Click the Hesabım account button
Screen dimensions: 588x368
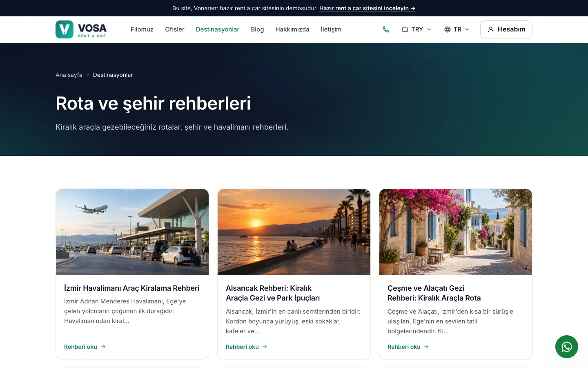point(506,29)
